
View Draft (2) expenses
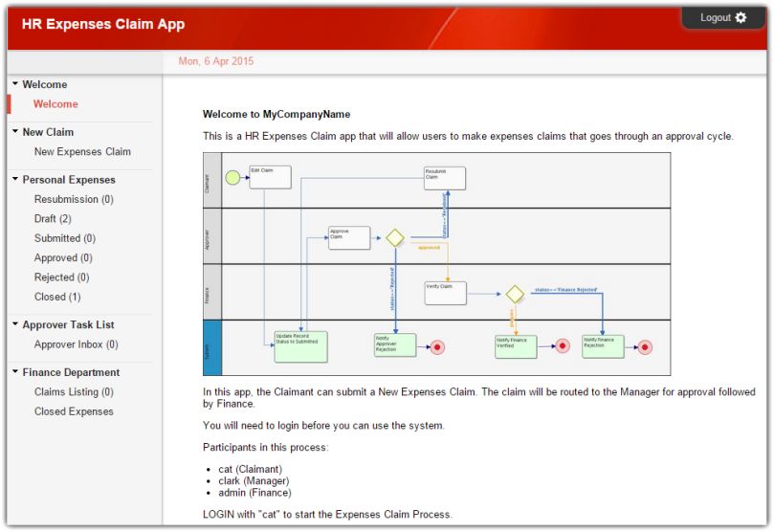tap(53, 219)
